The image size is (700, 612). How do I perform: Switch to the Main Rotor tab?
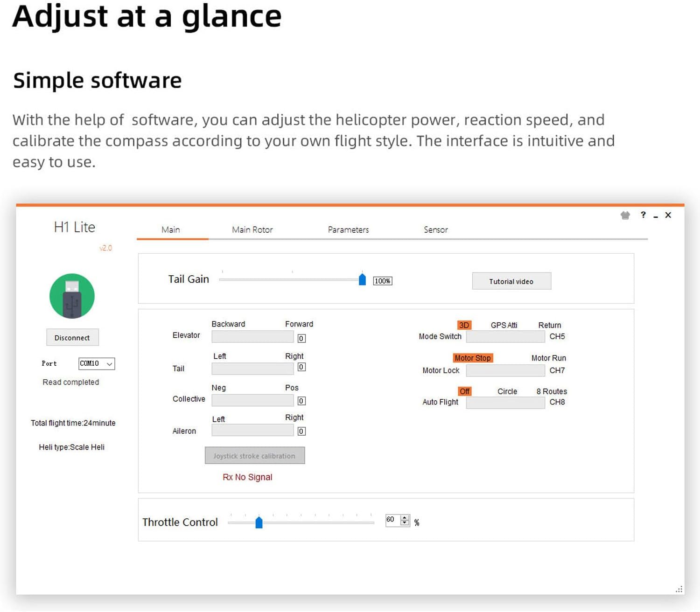pyautogui.click(x=252, y=229)
